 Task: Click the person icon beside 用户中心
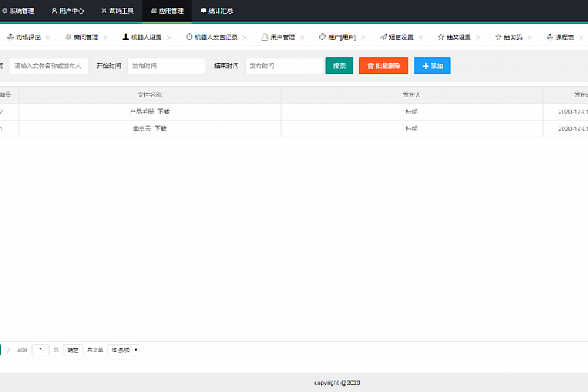pyautogui.click(x=54, y=11)
